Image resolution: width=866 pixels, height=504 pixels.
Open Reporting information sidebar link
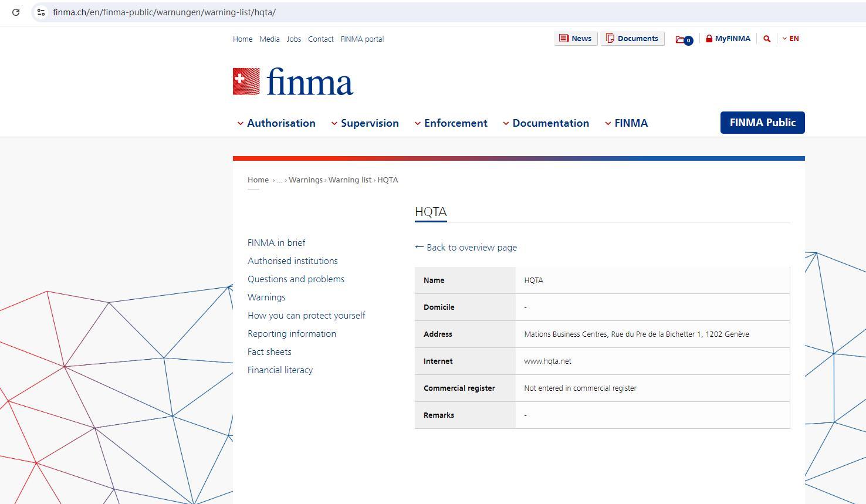[x=292, y=334]
